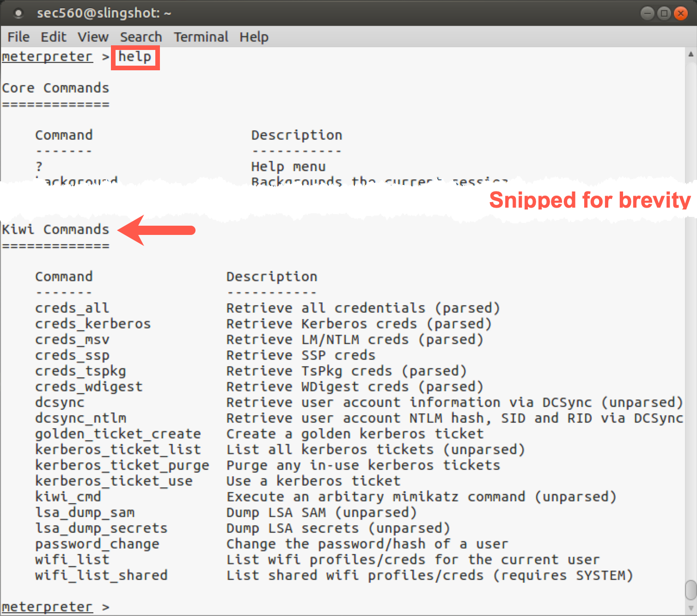The height and width of the screenshot is (616, 697).
Task: Open the Search menu
Action: tap(141, 37)
